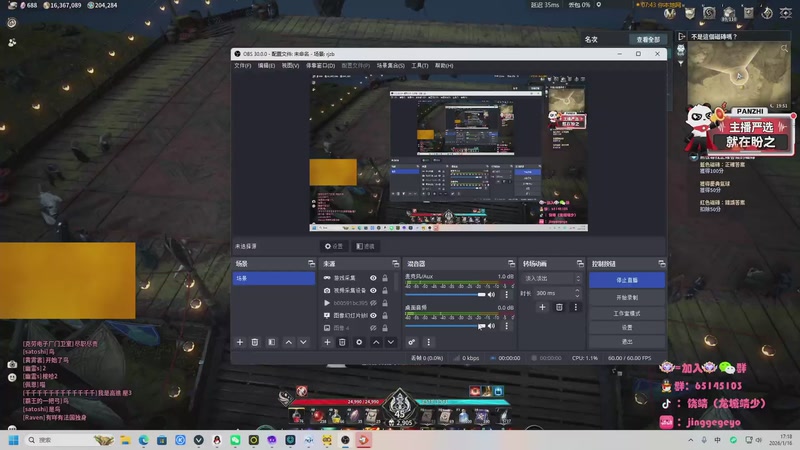Open 帮助(H) menu in OBS

pos(444,66)
